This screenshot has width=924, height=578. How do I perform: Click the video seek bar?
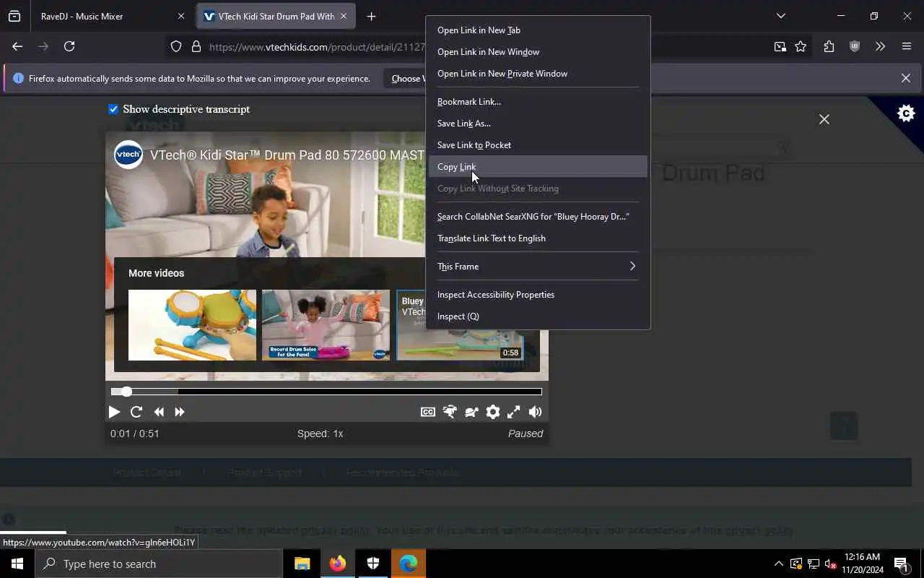326,392
